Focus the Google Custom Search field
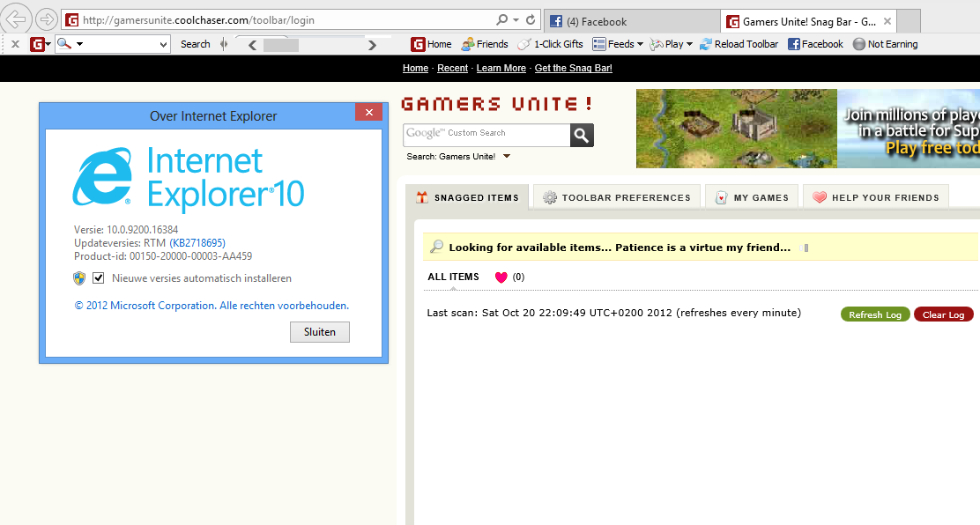Screen dimensions: 980x525 [486, 135]
